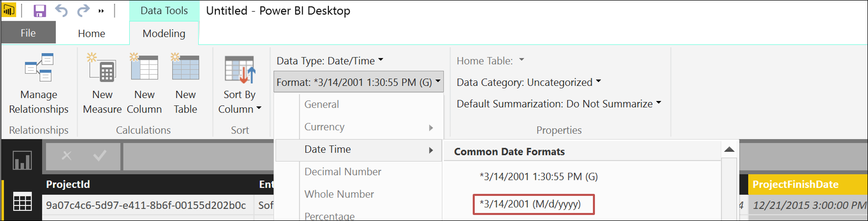
Task: Click the Redo arrow icon
Action: click(83, 10)
